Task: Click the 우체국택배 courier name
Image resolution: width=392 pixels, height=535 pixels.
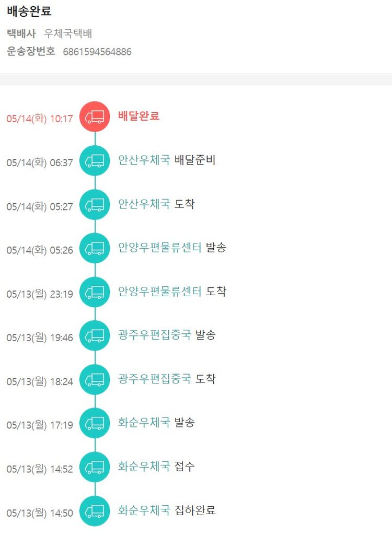Action: tap(68, 34)
